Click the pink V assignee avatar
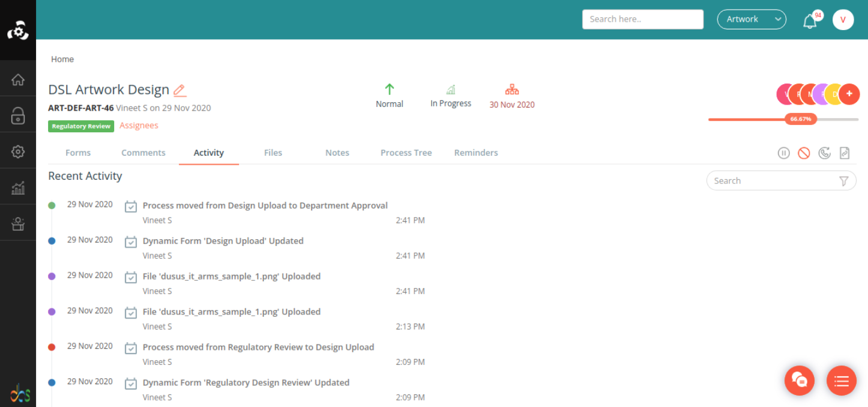The width and height of the screenshot is (868, 407). click(785, 94)
